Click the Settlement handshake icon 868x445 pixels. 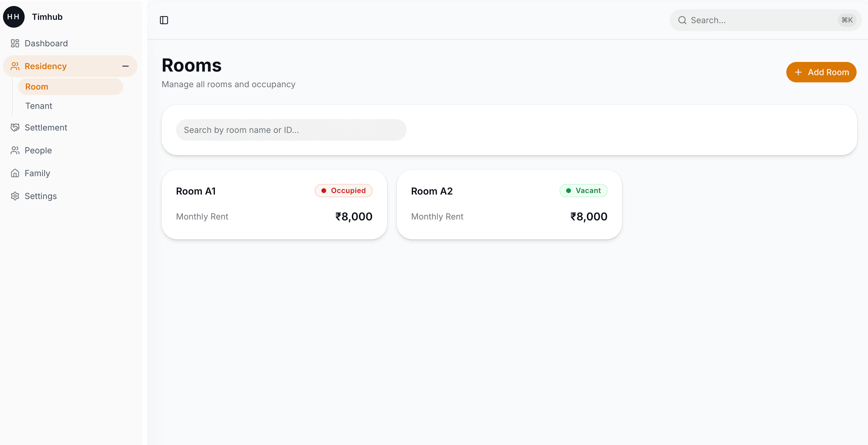pos(15,127)
